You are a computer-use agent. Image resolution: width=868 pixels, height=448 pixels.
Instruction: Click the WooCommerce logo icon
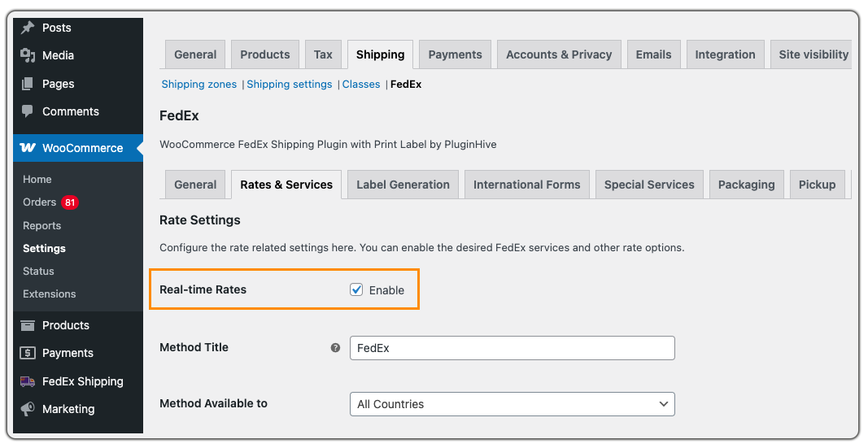[x=28, y=148]
